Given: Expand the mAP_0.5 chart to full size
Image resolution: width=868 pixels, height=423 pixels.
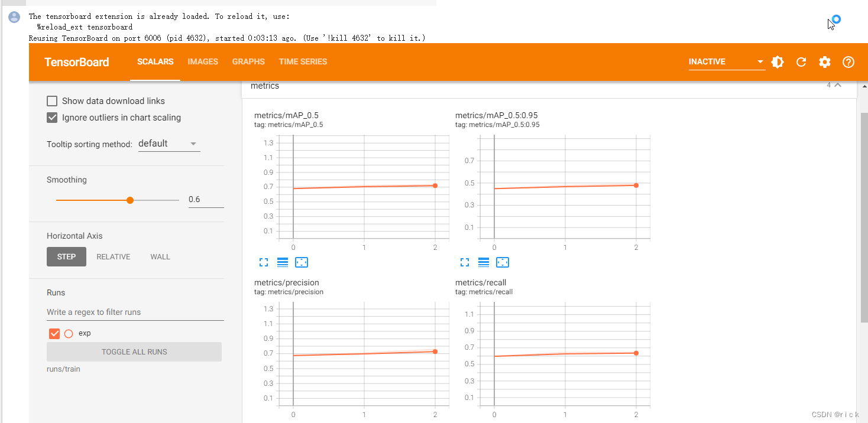Looking at the screenshot, I should (264, 262).
